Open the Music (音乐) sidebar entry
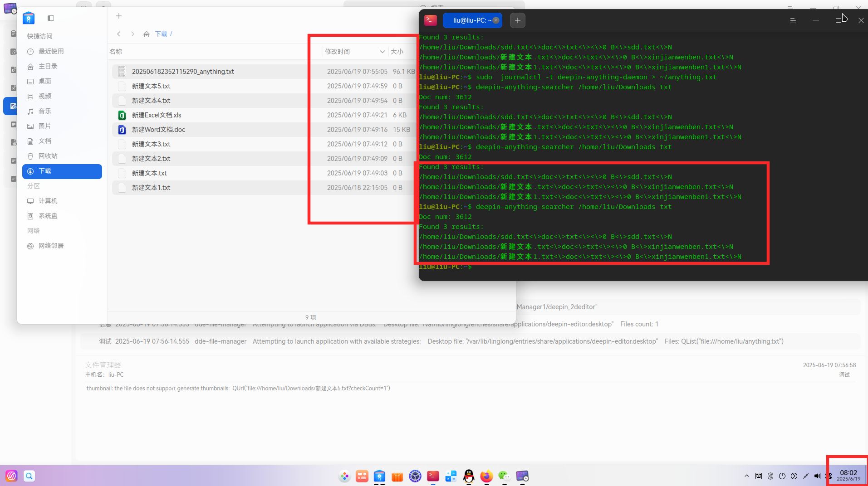The width and height of the screenshot is (868, 486). click(x=62, y=111)
